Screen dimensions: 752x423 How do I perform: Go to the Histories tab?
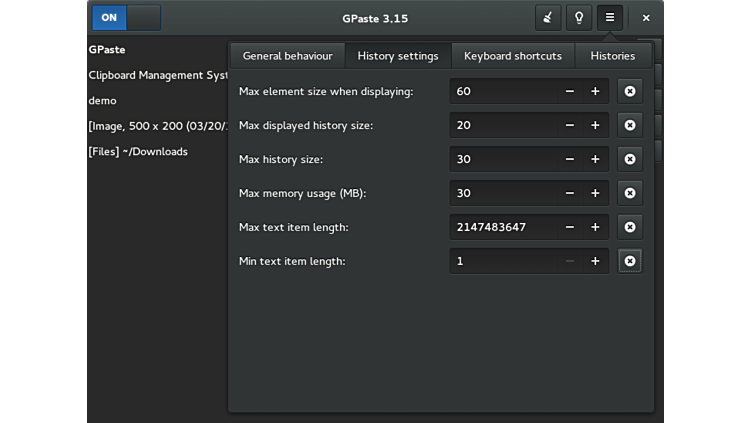point(612,56)
